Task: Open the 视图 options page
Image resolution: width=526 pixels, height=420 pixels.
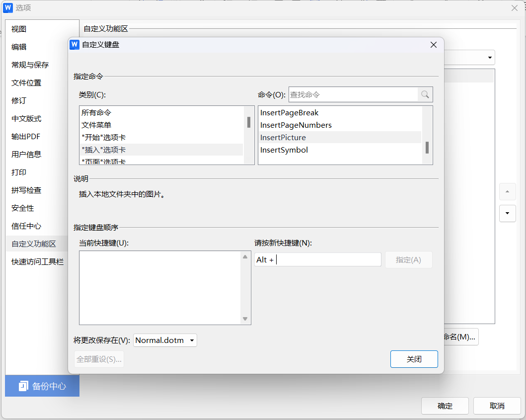Action: (x=19, y=29)
